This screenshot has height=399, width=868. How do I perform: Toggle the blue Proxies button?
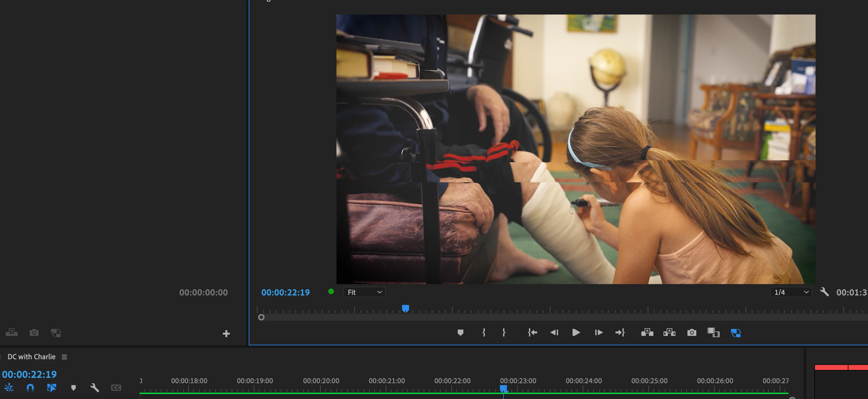[735, 333]
